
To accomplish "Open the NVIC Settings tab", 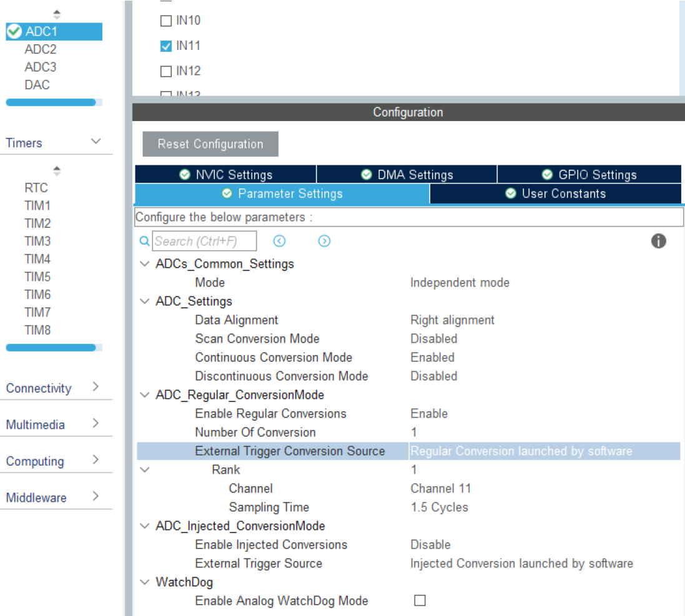I will point(225,175).
